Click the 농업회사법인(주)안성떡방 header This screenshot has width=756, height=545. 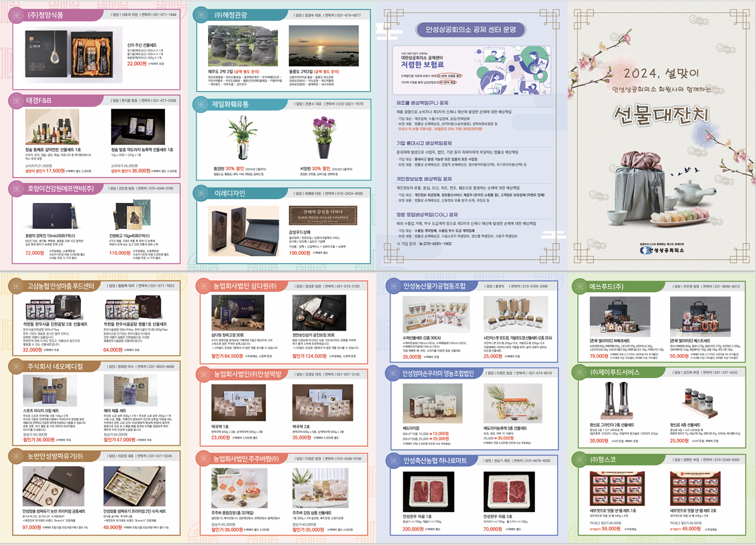pos(247,374)
